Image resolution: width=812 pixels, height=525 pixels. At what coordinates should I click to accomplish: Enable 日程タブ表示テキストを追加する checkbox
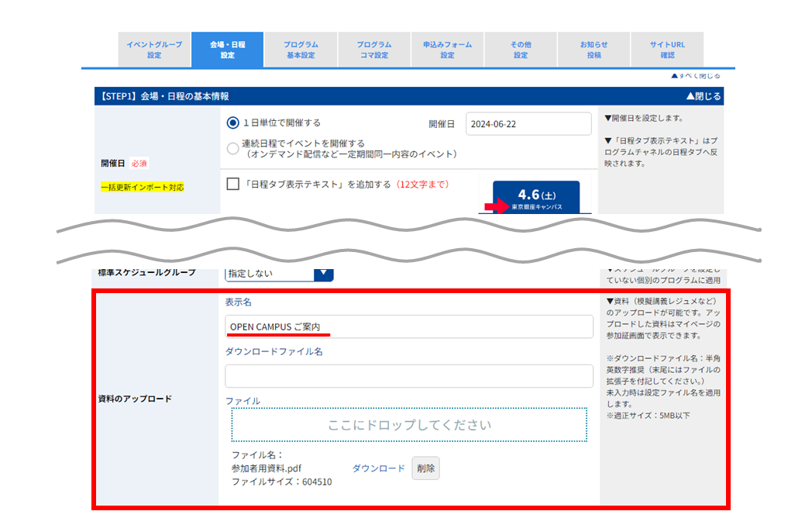(233, 184)
